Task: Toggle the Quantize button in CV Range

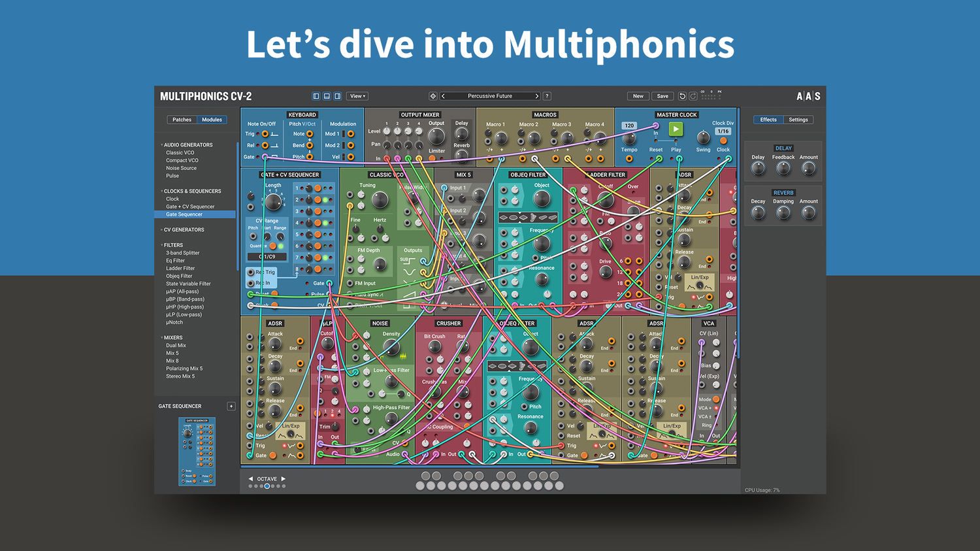Action: coord(273,246)
